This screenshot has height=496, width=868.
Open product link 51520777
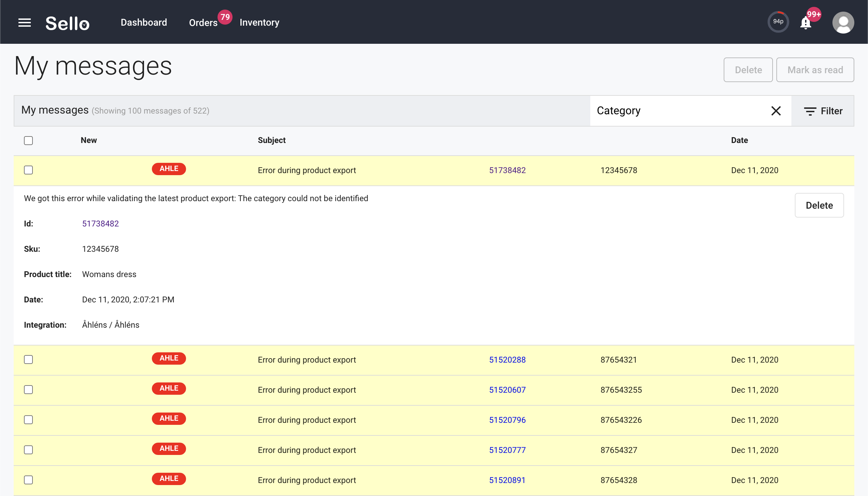pos(507,450)
